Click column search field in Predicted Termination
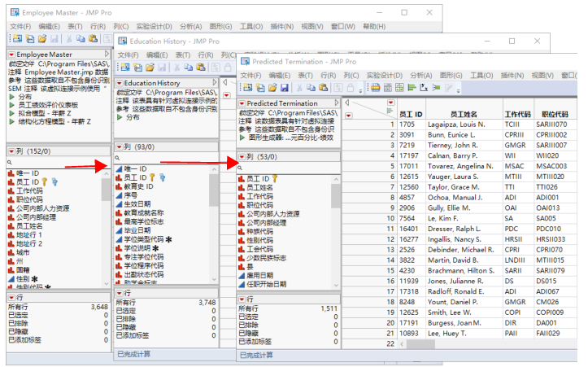 click(x=289, y=168)
